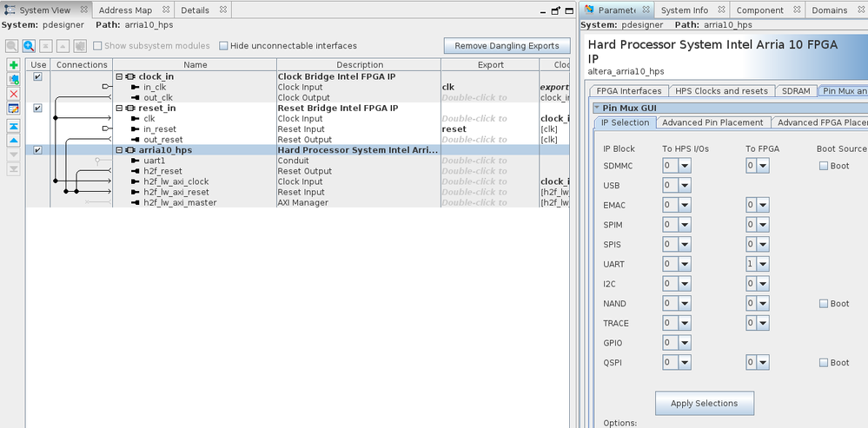The image size is (868, 428).
Task: Click the arria10_hps component chip icon
Action: point(130,150)
